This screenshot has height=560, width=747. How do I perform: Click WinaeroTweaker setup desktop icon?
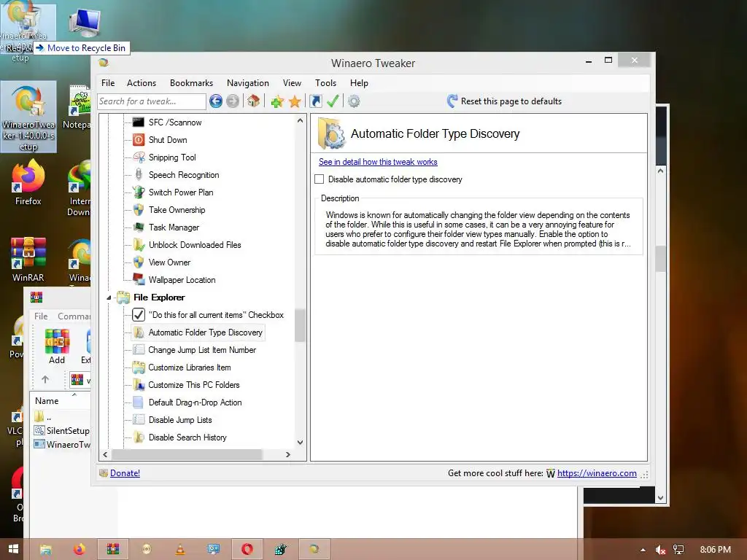[x=28, y=117]
